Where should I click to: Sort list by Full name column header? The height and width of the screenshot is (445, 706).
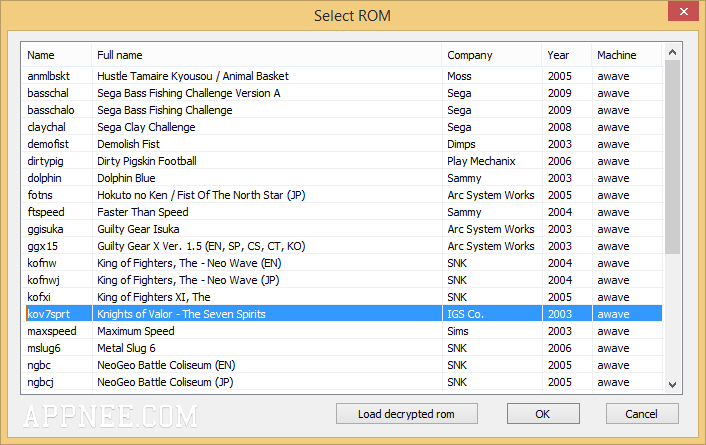tap(267, 55)
